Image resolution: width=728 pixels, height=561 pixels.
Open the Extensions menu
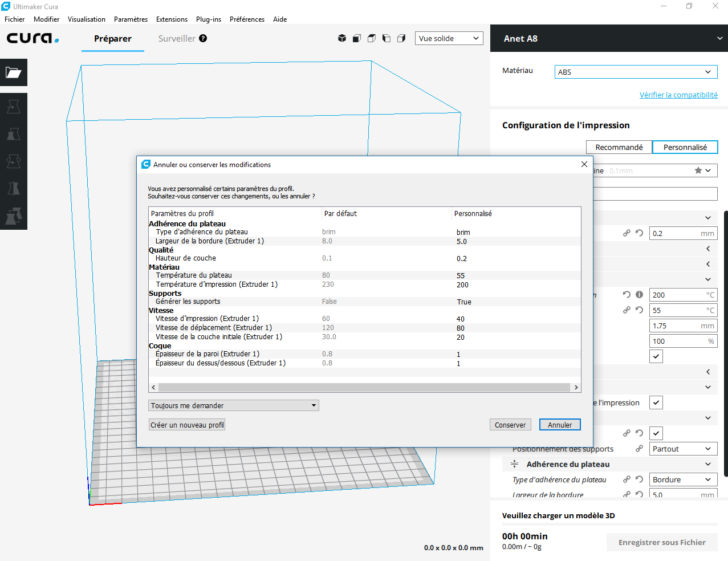pyautogui.click(x=172, y=19)
